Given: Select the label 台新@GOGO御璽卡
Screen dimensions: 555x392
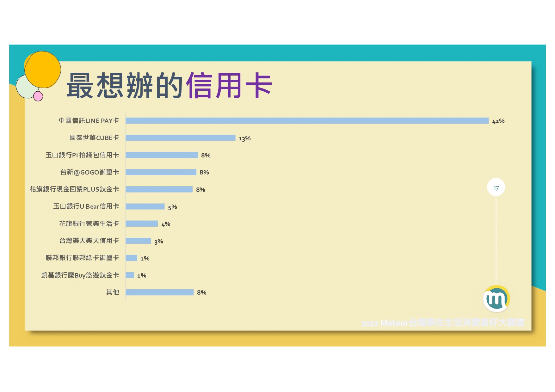Looking at the screenshot, I should 90,172.
